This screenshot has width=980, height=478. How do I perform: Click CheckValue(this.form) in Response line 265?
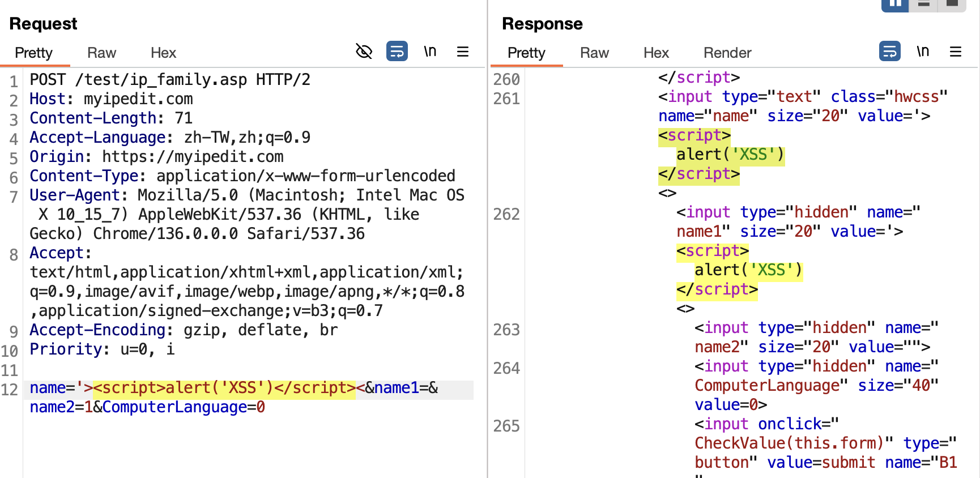click(789, 443)
